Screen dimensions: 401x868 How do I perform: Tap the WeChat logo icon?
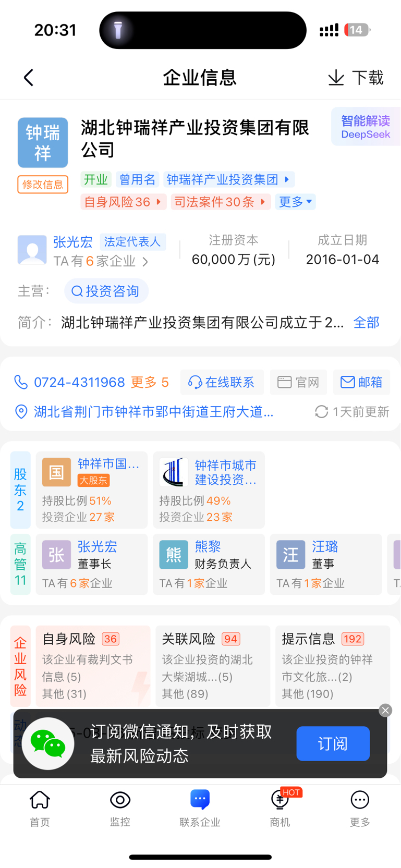[48, 744]
